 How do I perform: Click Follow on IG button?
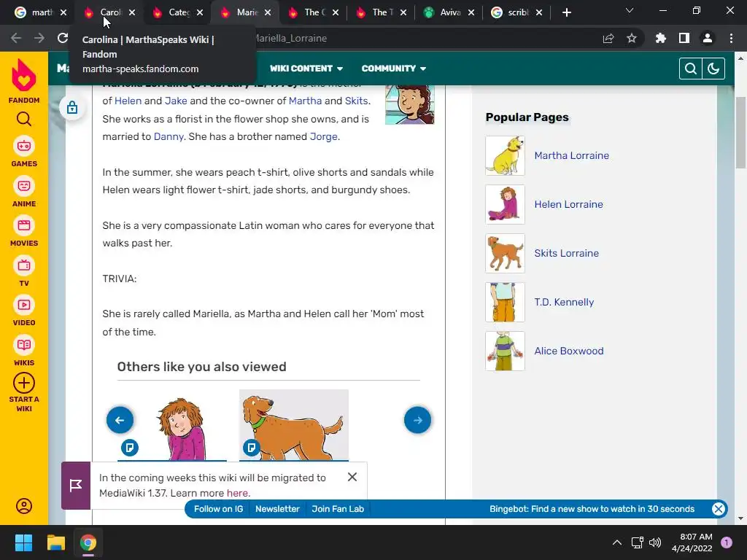click(x=219, y=508)
